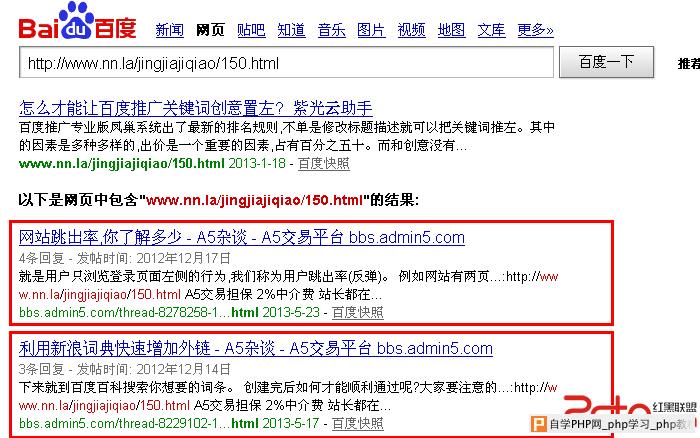This screenshot has height=438, width=700.
Task: Click the Baidu logo
Action: [77, 21]
